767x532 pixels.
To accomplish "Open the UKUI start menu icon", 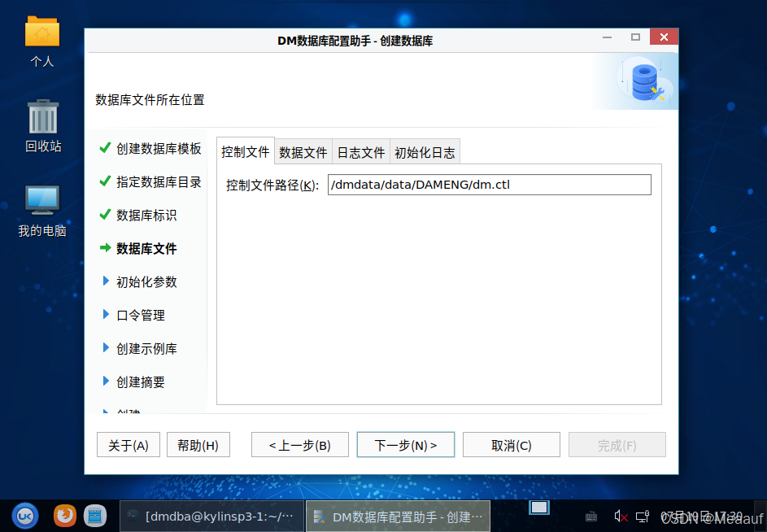I will point(25,516).
